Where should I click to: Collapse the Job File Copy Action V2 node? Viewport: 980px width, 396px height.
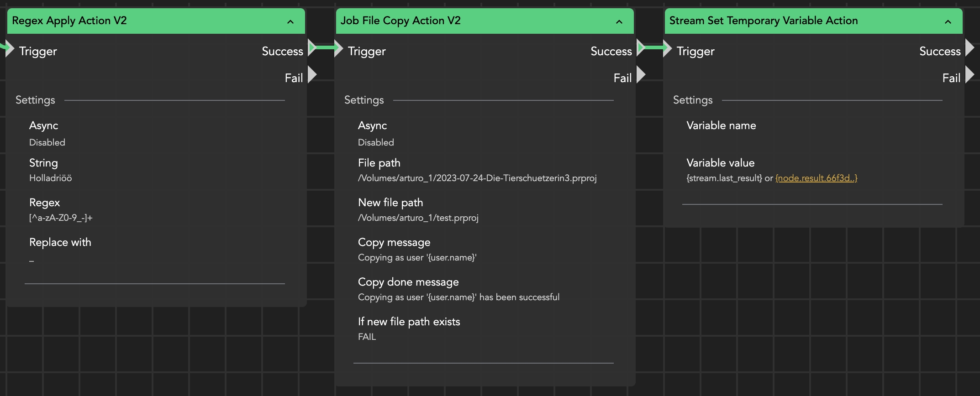coord(619,22)
